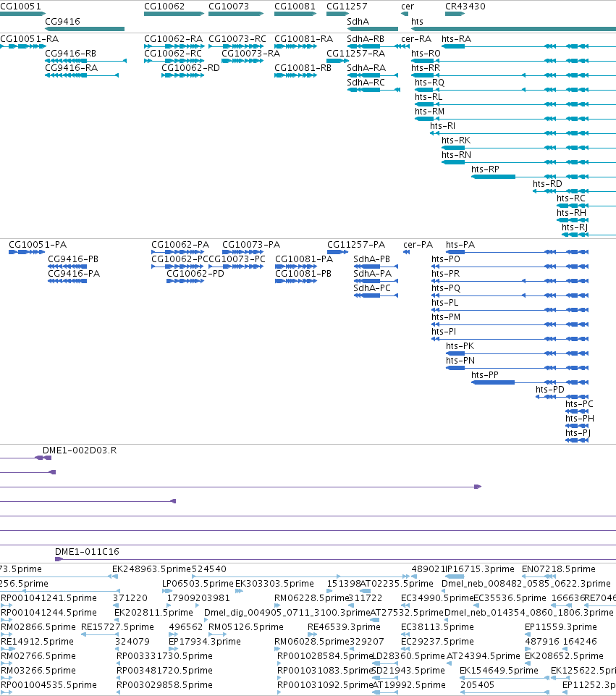The image size is (616, 696).
Task: Open the CR43430 gene feature
Action: (455, 14)
